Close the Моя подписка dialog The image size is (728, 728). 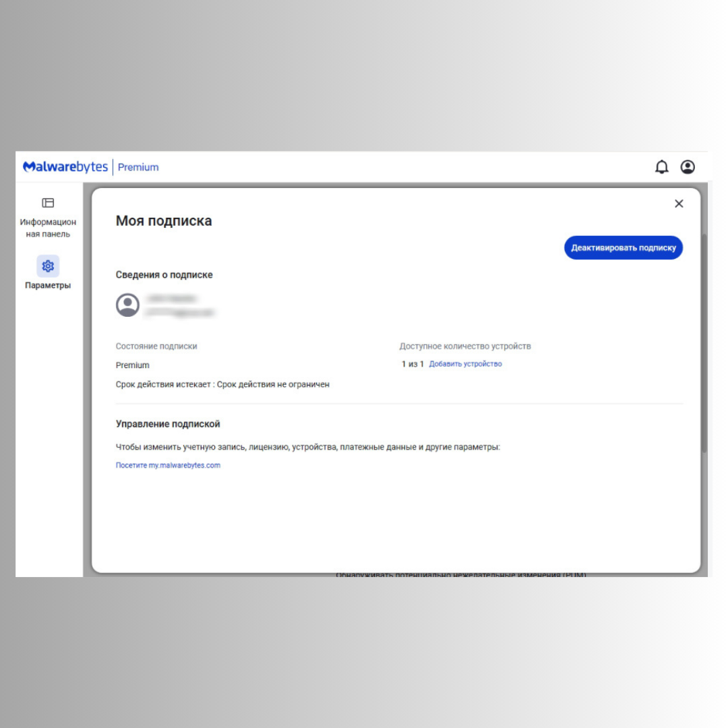click(679, 204)
